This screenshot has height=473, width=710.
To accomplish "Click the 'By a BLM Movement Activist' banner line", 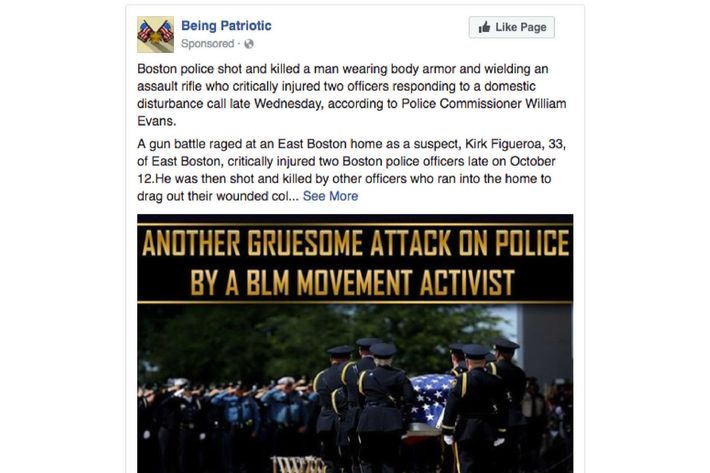I will (352, 282).
